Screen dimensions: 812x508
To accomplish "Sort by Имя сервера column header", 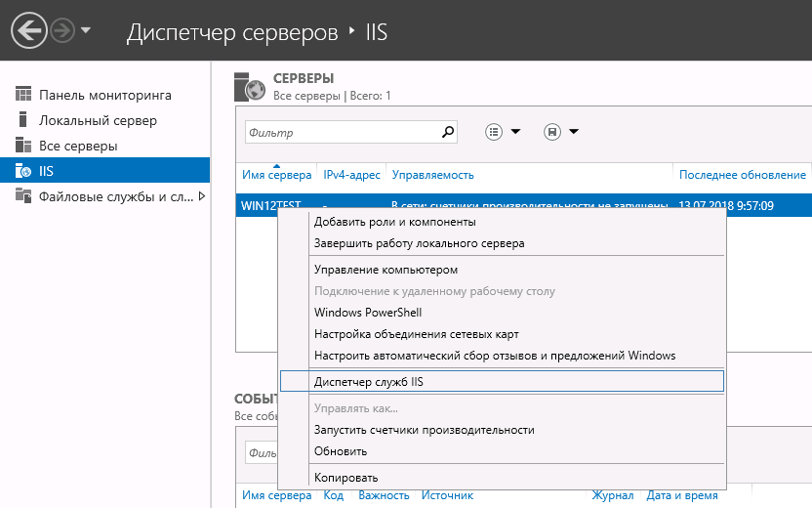I will coord(276,175).
